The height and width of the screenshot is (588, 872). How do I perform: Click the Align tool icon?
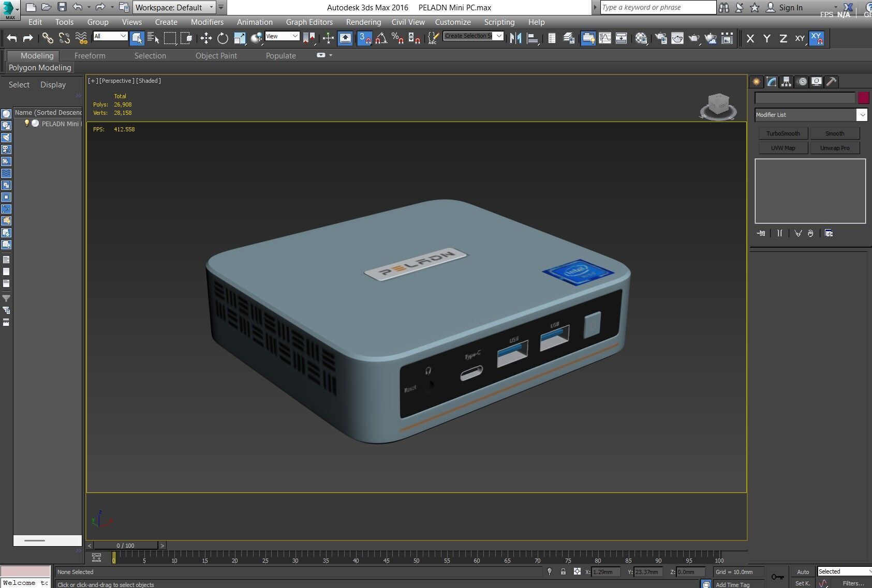pyautogui.click(x=533, y=38)
